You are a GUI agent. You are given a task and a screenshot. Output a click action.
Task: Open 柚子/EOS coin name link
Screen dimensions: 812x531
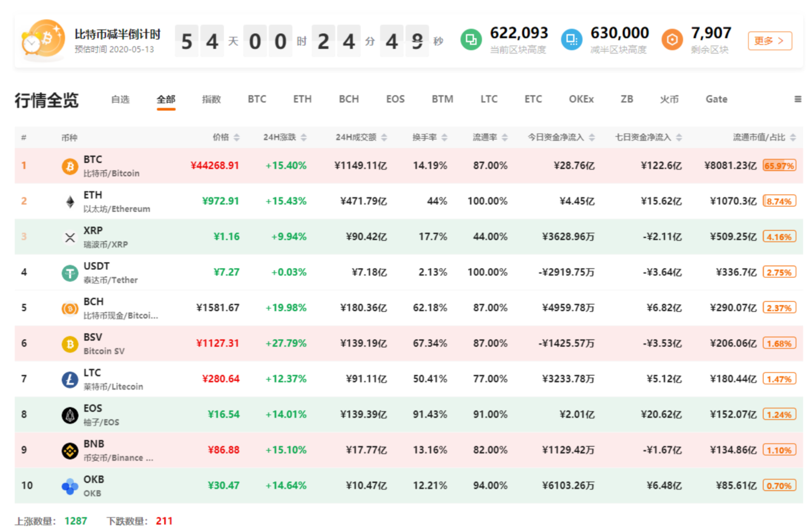click(x=102, y=422)
